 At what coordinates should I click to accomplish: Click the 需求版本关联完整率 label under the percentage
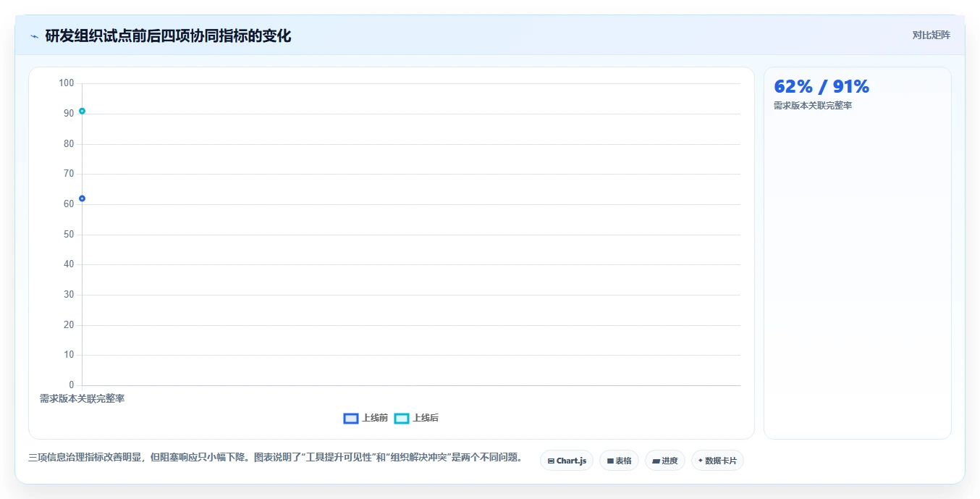pyautogui.click(x=813, y=106)
